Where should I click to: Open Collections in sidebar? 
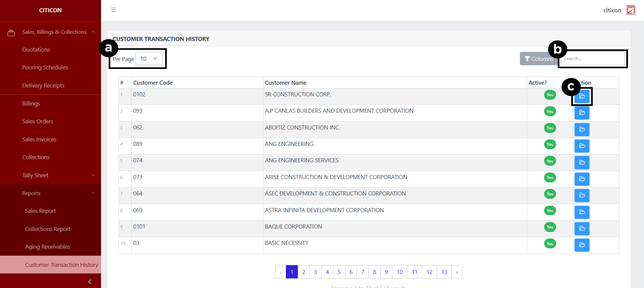pos(36,157)
